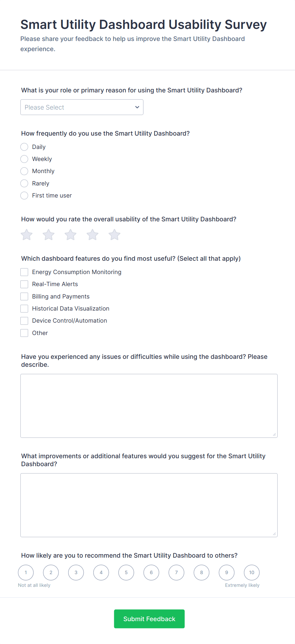The height and width of the screenshot is (644, 295).
Task: Check Energy Consumption Monitoring feature
Action: tap(24, 272)
